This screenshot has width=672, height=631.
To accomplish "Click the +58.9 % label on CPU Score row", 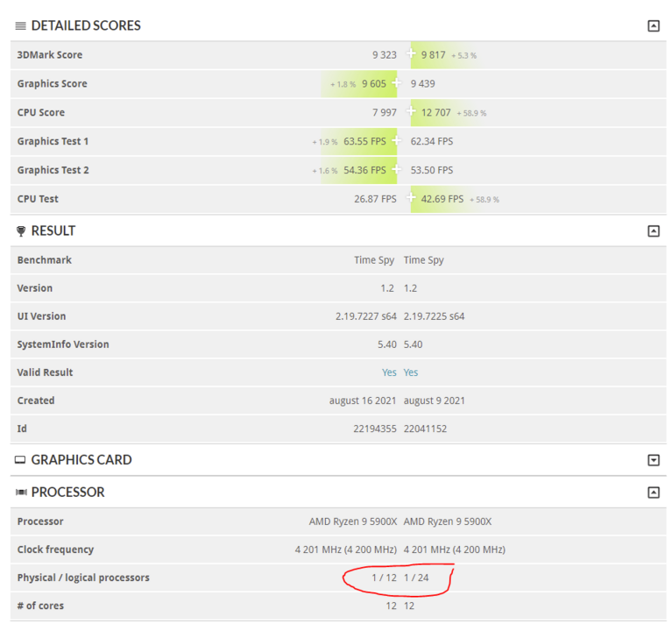I will [x=472, y=113].
